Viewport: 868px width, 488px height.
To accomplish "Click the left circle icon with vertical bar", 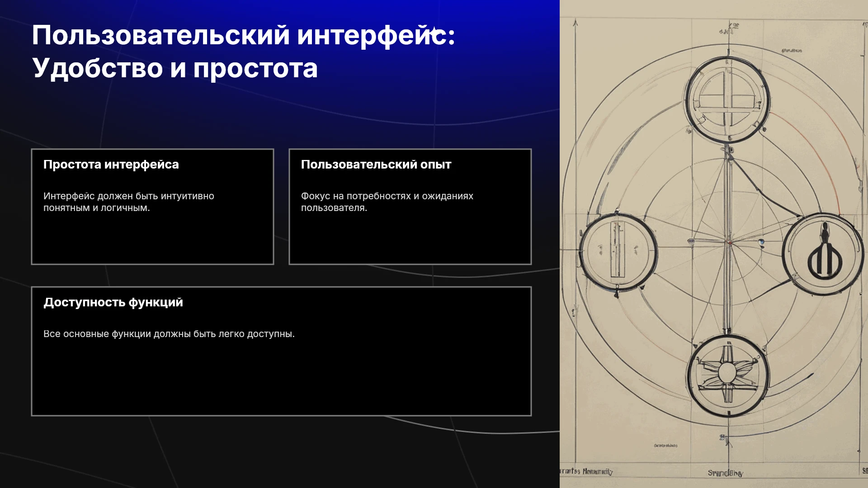I will (618, 252).
